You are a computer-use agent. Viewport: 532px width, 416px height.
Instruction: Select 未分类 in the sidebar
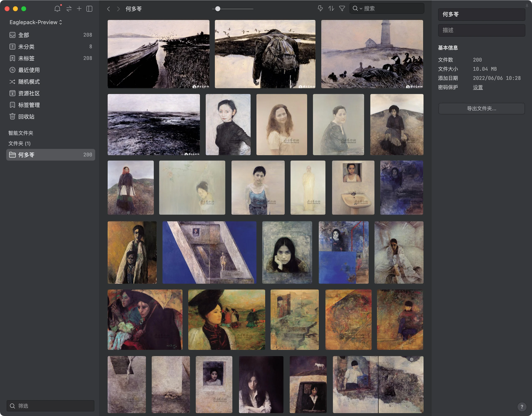tap(51, 47)
